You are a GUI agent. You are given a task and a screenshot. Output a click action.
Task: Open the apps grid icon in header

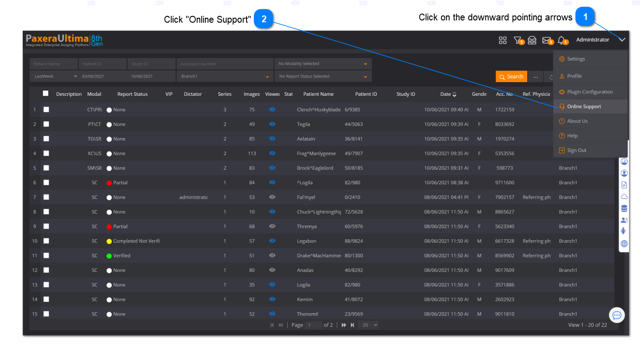[x=503, y=40]
